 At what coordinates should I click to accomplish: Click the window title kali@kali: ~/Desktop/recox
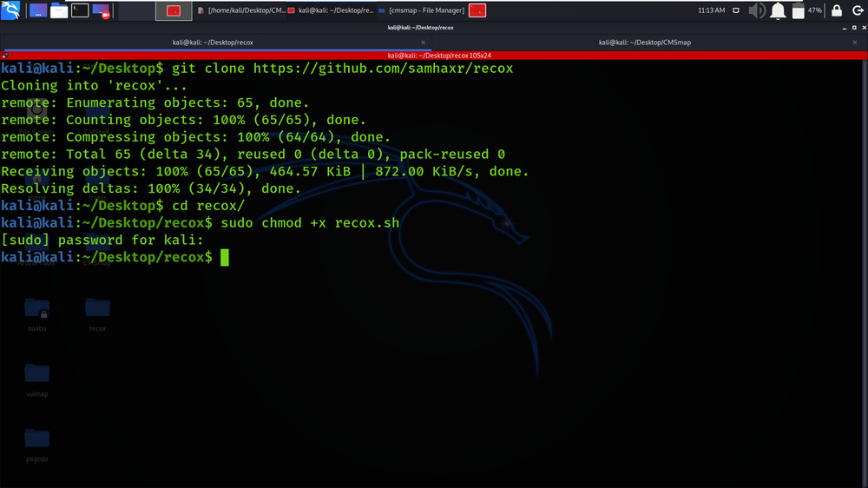coord(421,28)
